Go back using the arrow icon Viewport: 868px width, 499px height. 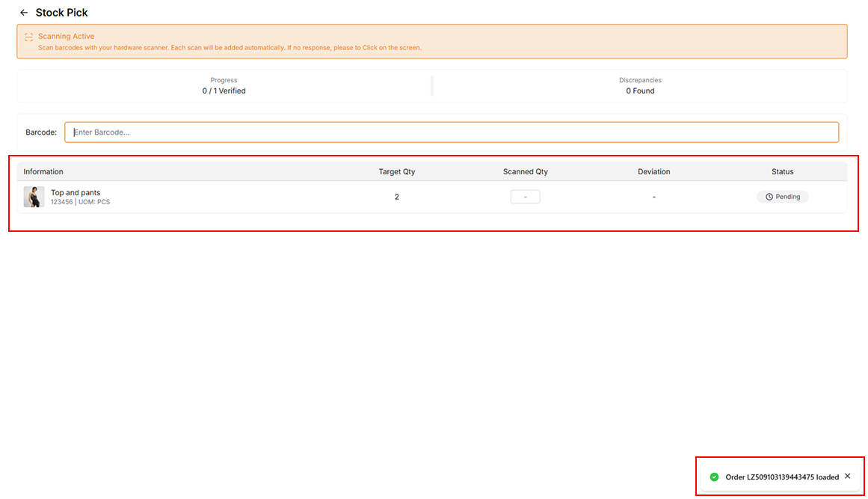point(24,12)
